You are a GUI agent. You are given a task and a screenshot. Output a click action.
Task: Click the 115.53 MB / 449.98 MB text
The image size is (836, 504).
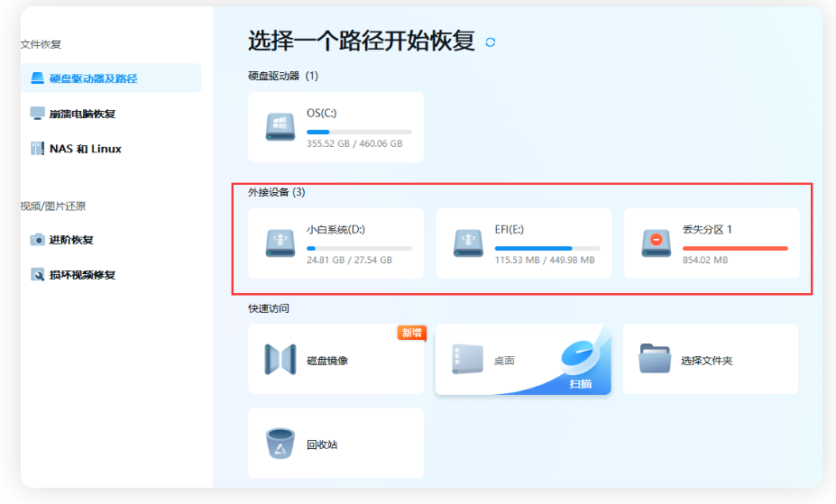[x=545, y=260]
